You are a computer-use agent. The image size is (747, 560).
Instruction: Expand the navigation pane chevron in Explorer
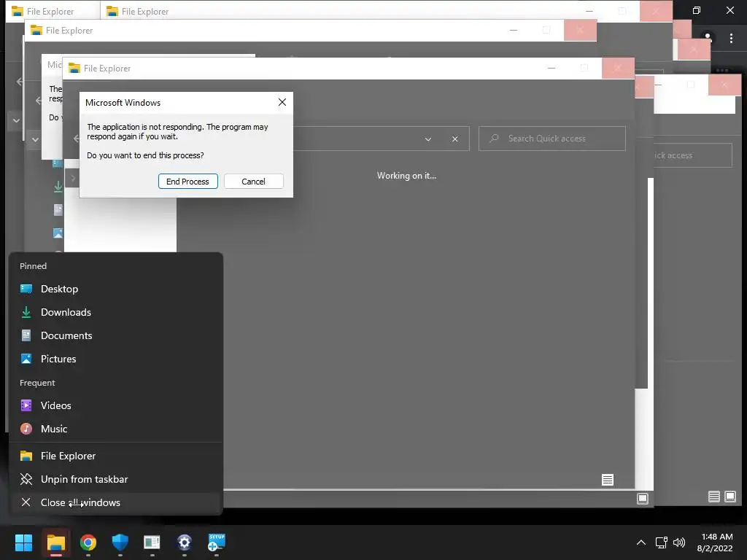pos(73,178)
